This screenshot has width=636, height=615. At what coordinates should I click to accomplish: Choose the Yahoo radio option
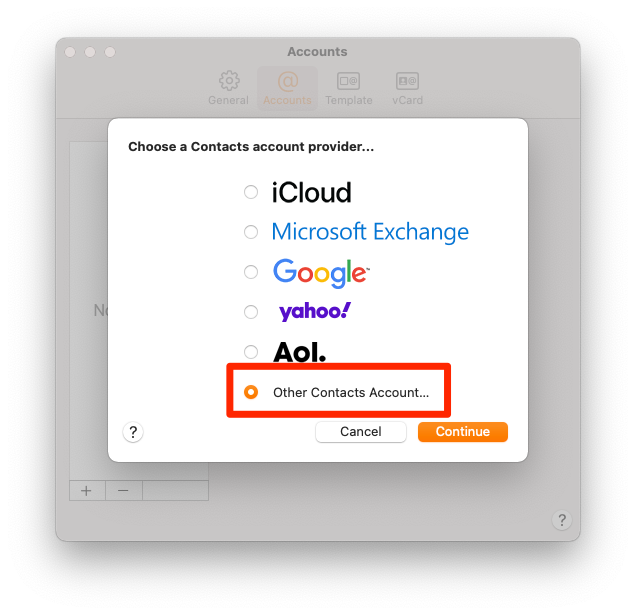click(251, 312)
